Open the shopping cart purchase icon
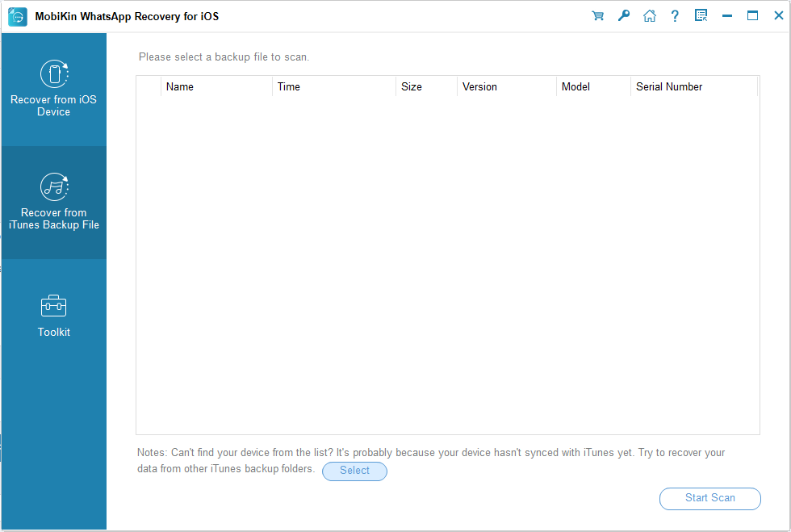This screenshot has height=532, width=791. pos(598,16)
